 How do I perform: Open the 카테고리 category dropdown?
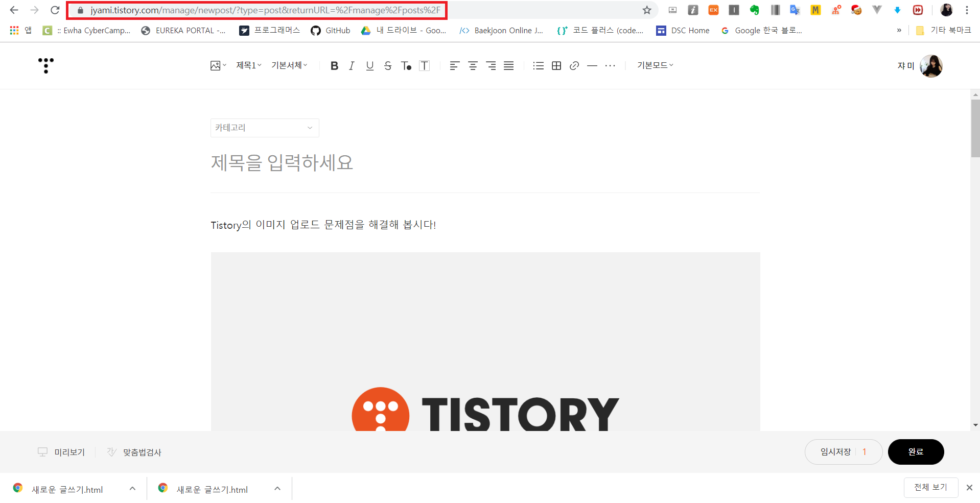coord(265,128)
